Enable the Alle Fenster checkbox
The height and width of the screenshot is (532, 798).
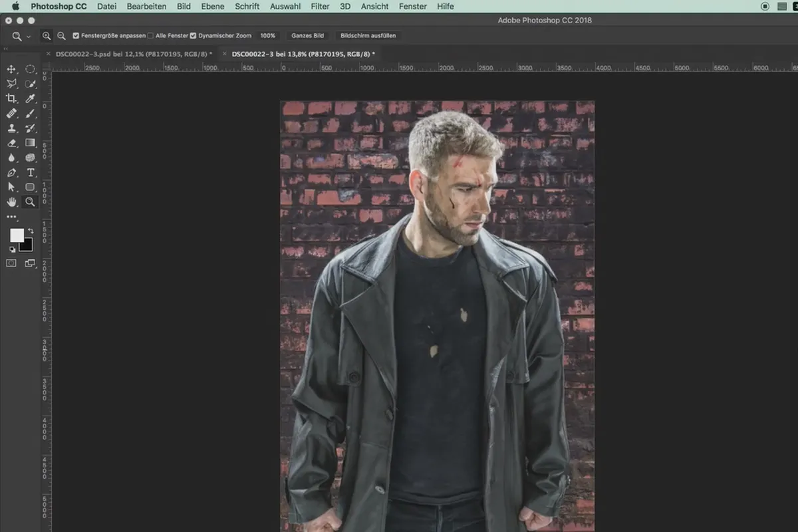[150, 36]
